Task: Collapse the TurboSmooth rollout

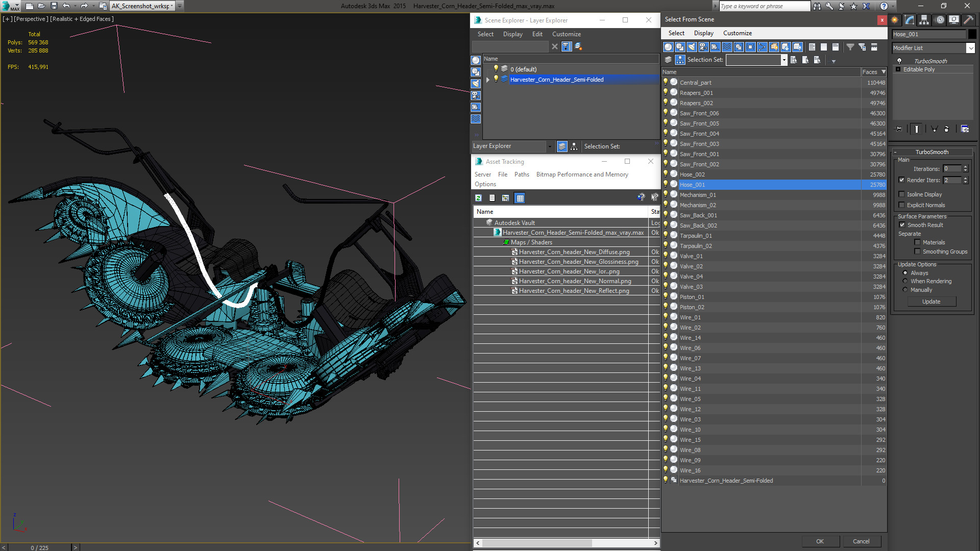Action: click(895, 152)
